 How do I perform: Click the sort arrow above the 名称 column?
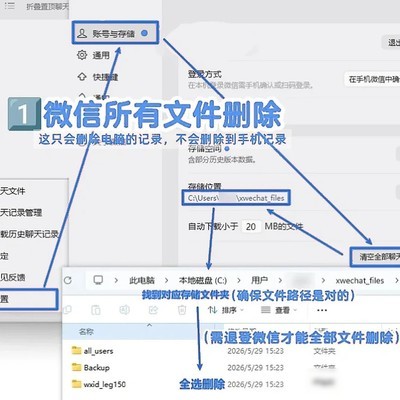(x=149, y=325)
